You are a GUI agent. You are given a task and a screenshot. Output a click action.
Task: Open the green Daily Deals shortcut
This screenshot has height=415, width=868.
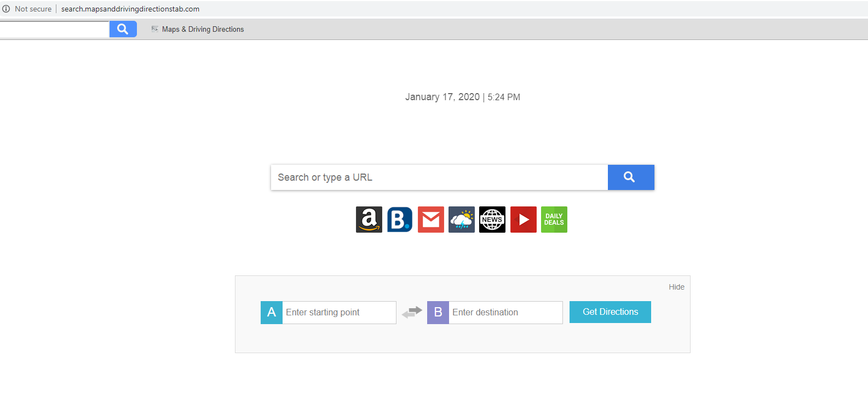point(554,220)
